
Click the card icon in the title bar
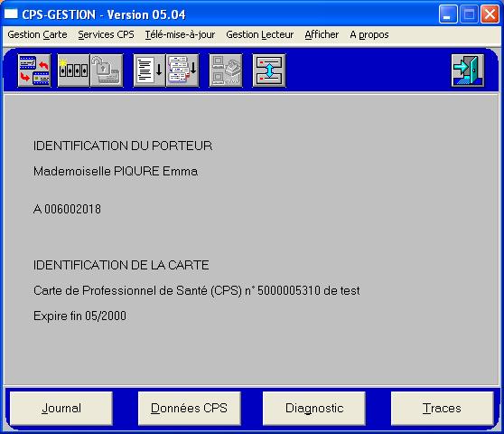[x=11, y=14]
